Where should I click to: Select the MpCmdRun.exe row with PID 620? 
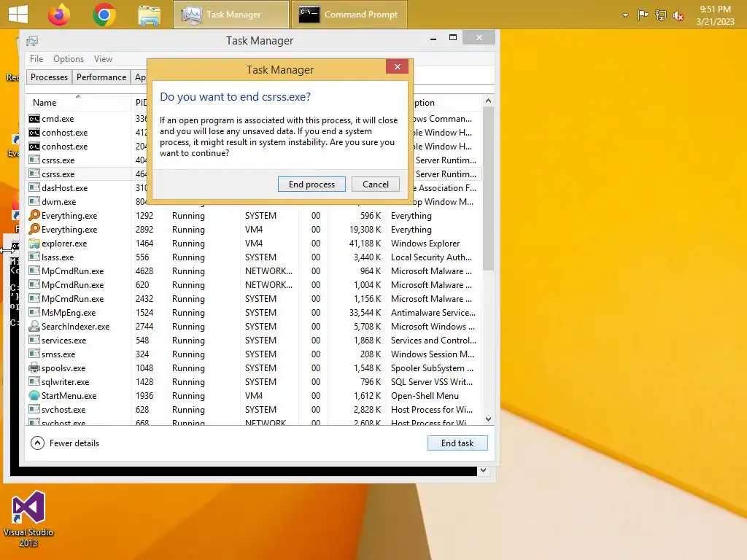pos(254,285)
